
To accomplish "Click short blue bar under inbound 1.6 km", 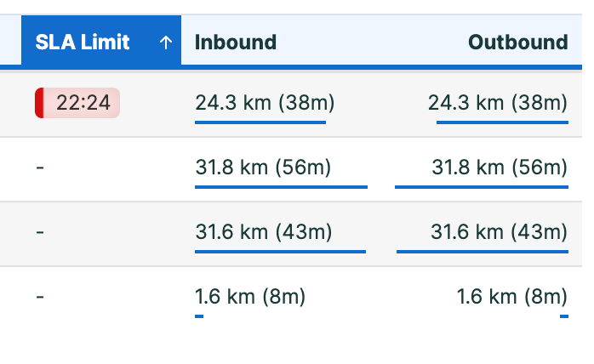I will pyautogui.click(x=199, y=316).
